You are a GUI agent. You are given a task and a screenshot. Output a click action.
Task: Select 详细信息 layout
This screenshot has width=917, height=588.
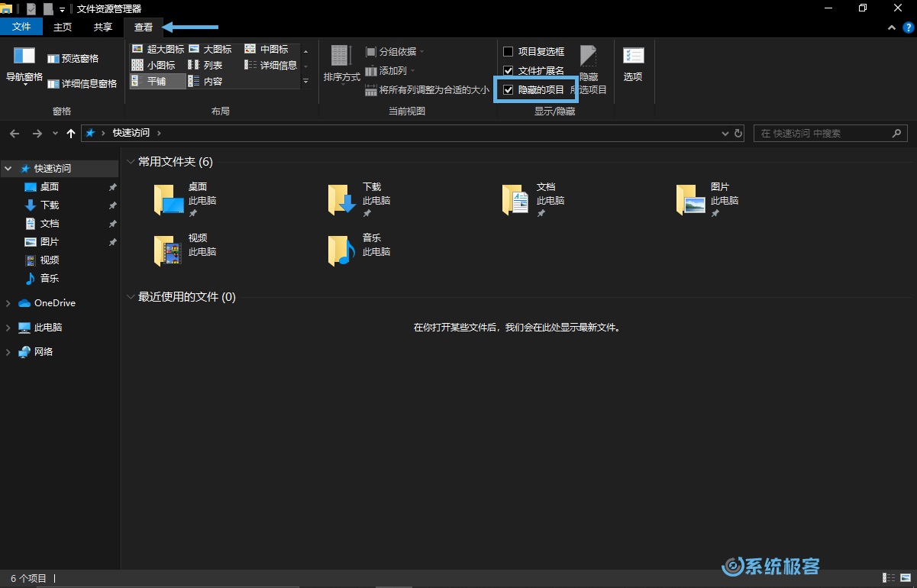point(271,65)
